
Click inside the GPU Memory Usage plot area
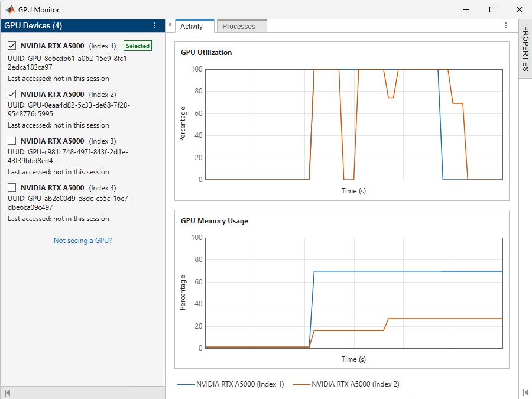(x=354, y=293)
